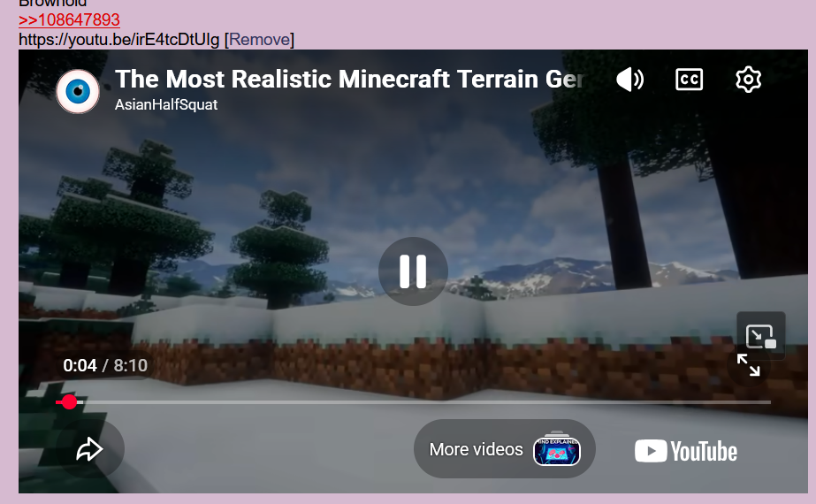
Task: Open the AsianHalfSquat channel avatar
Action: pyautogui.click(x=78, y=92)
